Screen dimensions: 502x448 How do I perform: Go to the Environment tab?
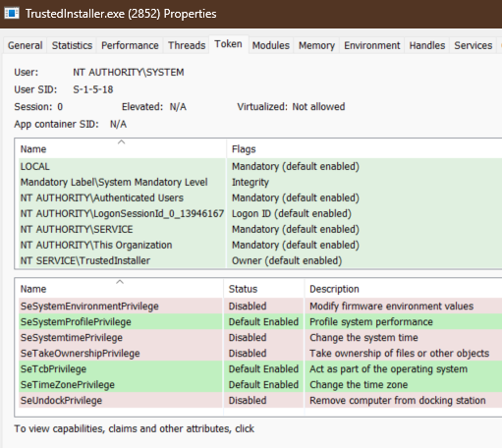pos(372,45)
